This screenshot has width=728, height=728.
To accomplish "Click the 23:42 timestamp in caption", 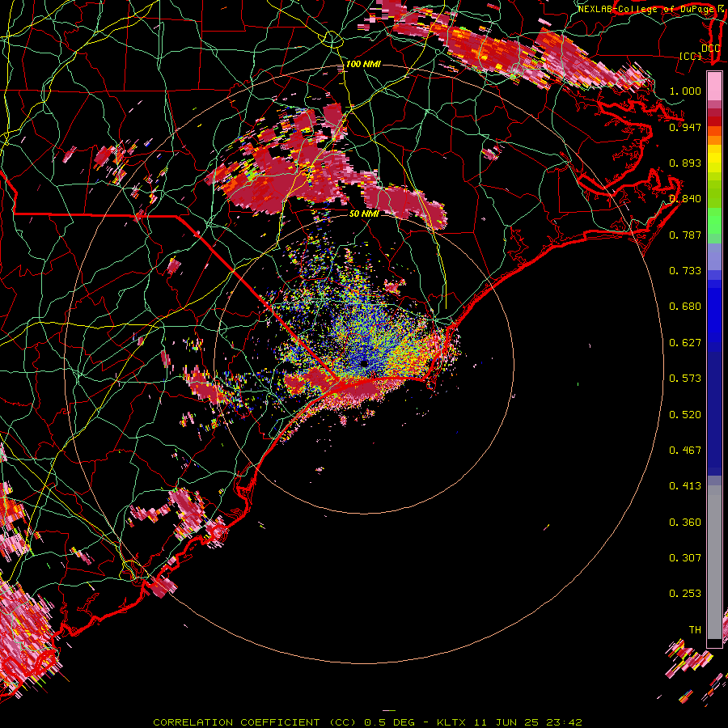I will point(563,722).
